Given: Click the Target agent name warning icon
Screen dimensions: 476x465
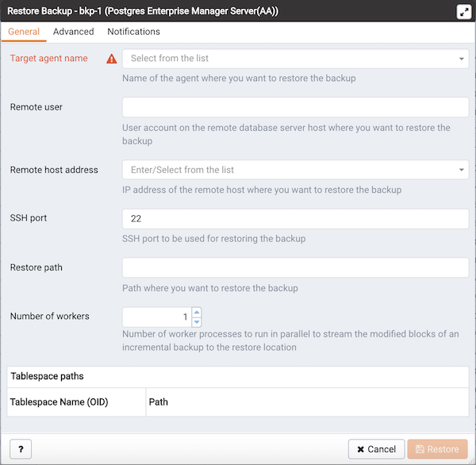Looking at the screenshot, I should (111, 59).
